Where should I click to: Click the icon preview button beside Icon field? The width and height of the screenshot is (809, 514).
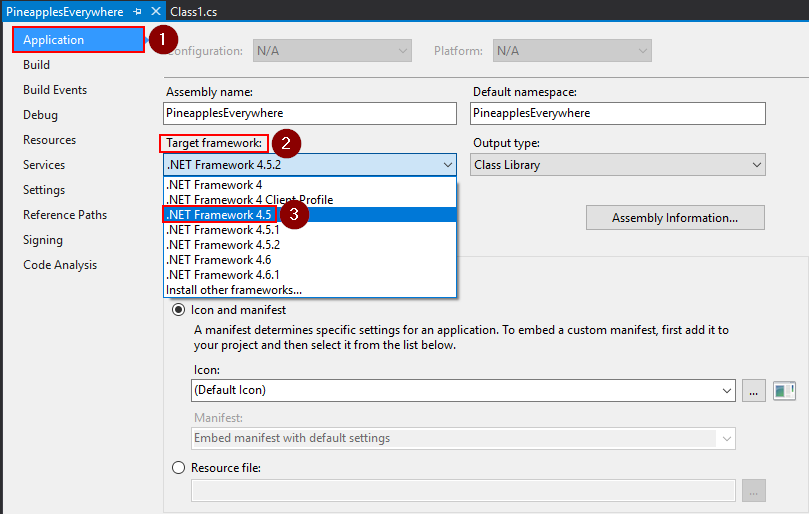(784, 390)
